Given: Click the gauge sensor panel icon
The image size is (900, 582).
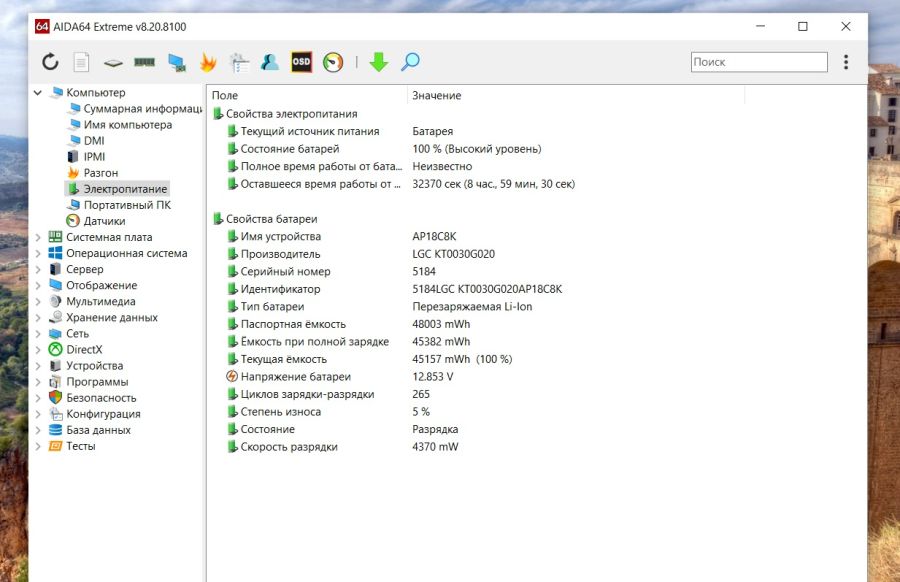Looking at the screenshot, I should point(333,62).
